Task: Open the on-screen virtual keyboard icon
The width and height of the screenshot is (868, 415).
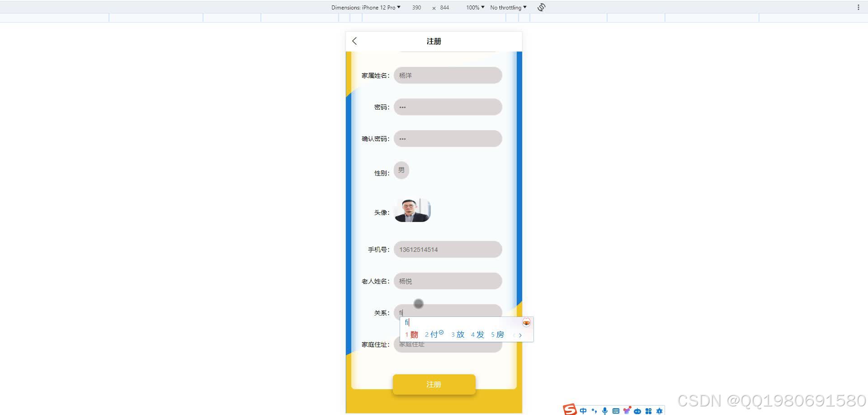Action: (x=616, y=410)
